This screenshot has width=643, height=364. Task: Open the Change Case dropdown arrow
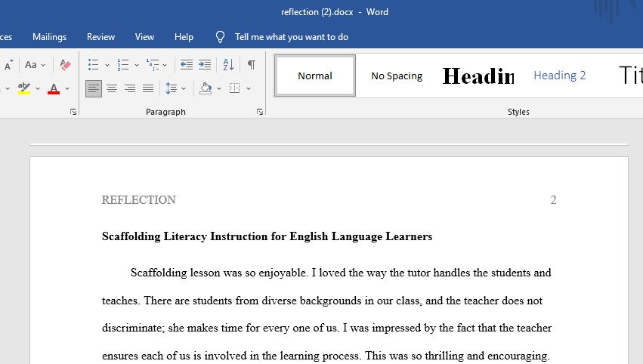tap(43, 65)
